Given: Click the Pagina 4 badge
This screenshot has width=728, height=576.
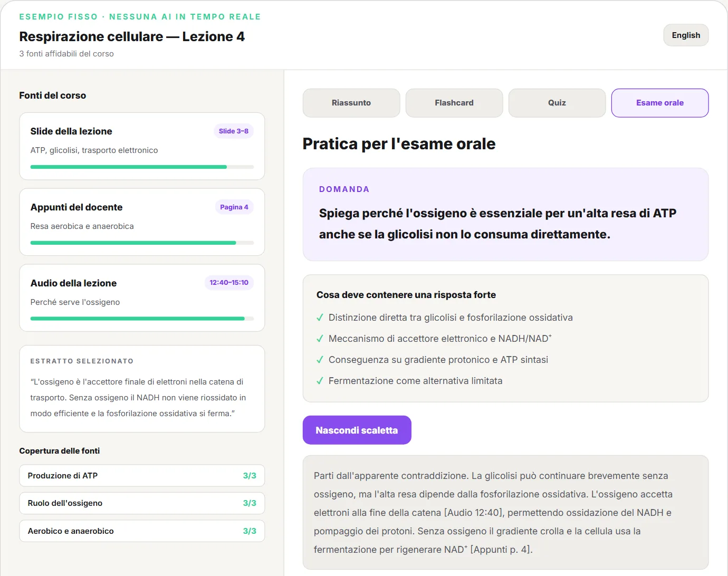Looking at the screenshot, I should pos(234,207).
